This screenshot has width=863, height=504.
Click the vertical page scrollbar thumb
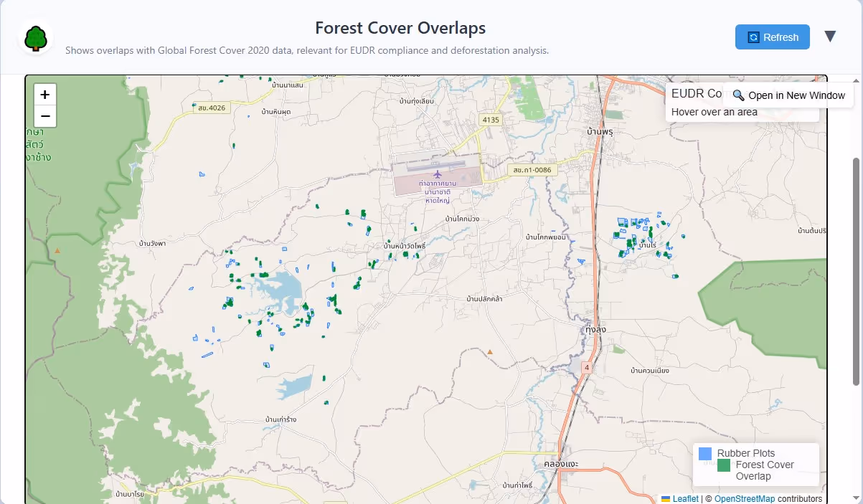click(x=855, y=272)
